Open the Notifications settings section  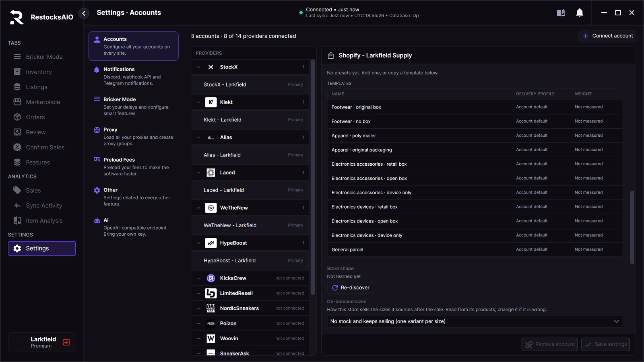[133, 76]
